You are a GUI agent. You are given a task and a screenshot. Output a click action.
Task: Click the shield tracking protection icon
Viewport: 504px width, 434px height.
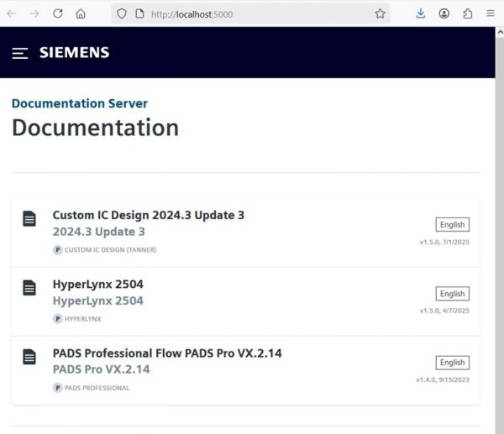tap(122, 13)
